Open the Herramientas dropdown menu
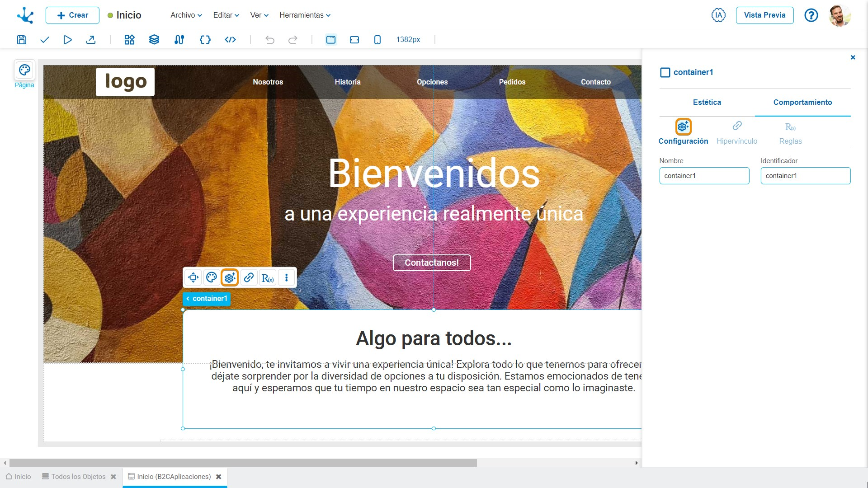 [305, 15]
